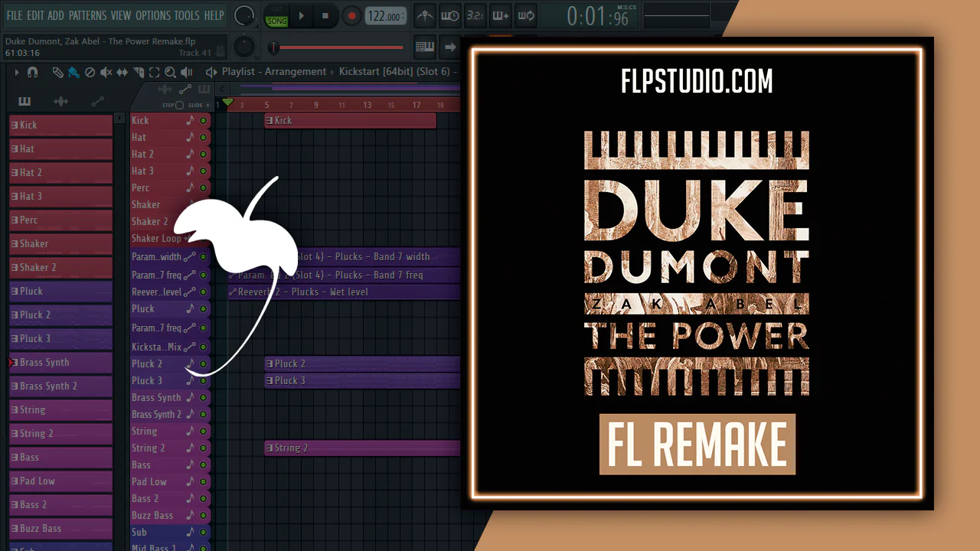Toggle the SLIDE option in playlist header

pos(196,105)
